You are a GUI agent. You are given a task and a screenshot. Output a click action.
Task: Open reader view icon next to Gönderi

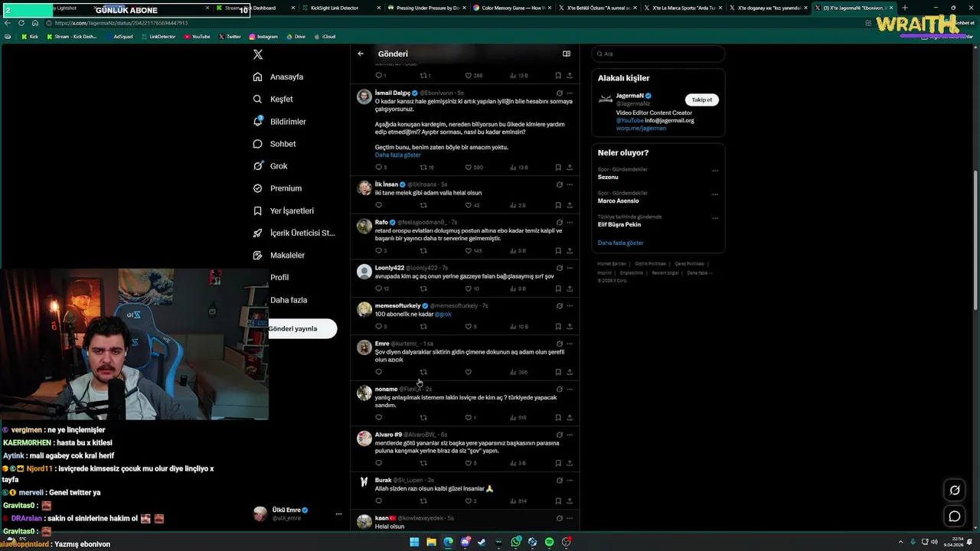click(x=567, y=54)
